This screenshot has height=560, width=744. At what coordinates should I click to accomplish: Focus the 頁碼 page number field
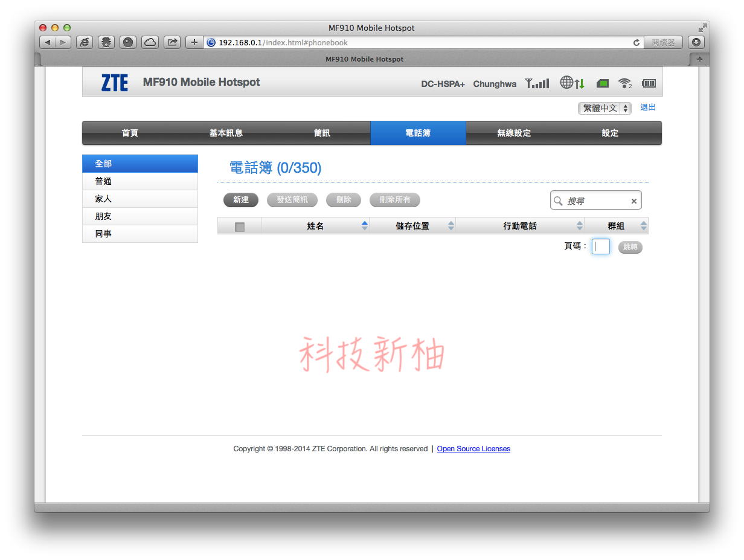pyautogui.click(x=601, y=246)
